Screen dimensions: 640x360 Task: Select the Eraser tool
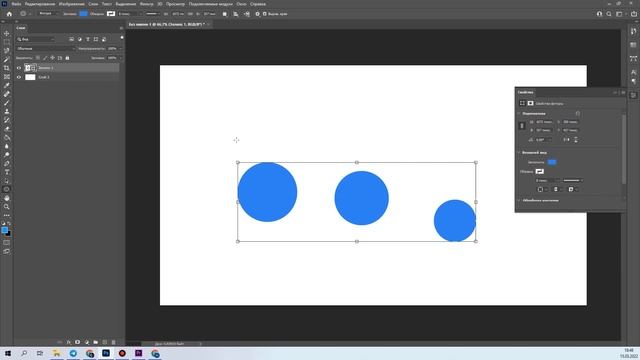7,129
